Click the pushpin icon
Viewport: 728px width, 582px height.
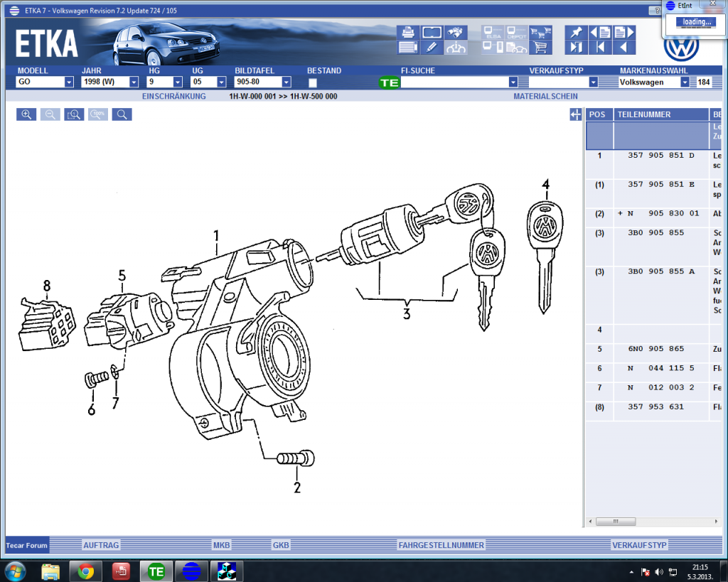tap(576, 32)
